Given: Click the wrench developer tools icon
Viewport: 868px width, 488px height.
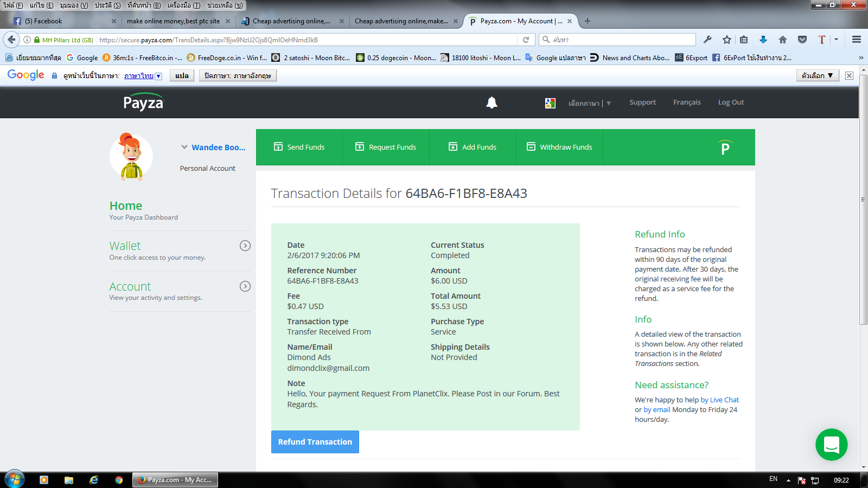Looking at the screenshot, I should (707, 40).
